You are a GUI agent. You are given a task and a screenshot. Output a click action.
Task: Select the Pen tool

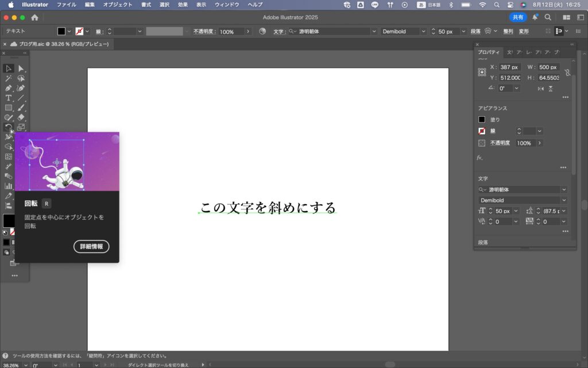pos(8,88)
